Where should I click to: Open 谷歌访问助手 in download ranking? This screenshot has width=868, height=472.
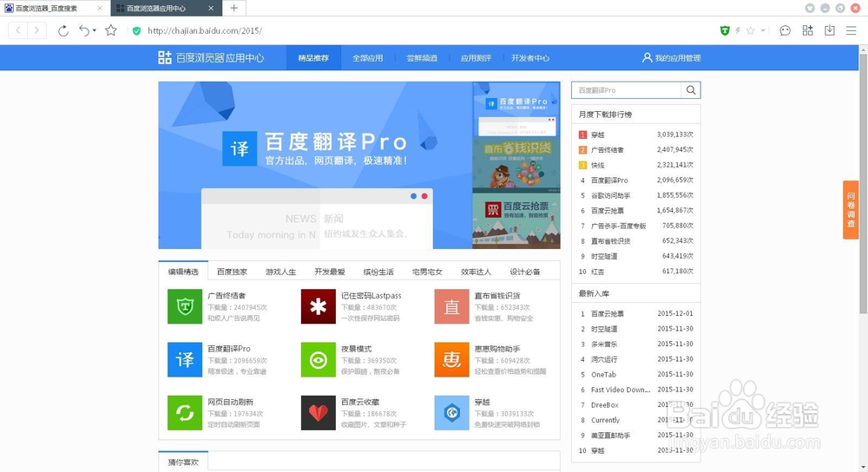pos(610,195)
